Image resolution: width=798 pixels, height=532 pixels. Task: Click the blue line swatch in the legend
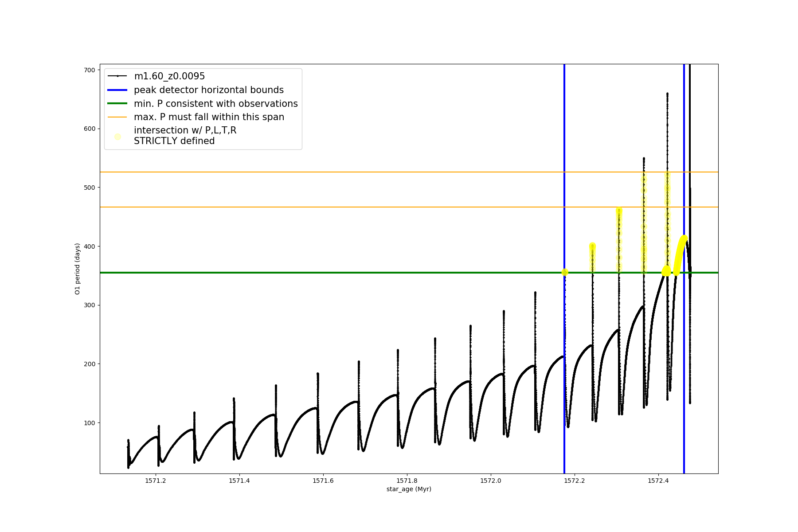[x=117, y=90]
